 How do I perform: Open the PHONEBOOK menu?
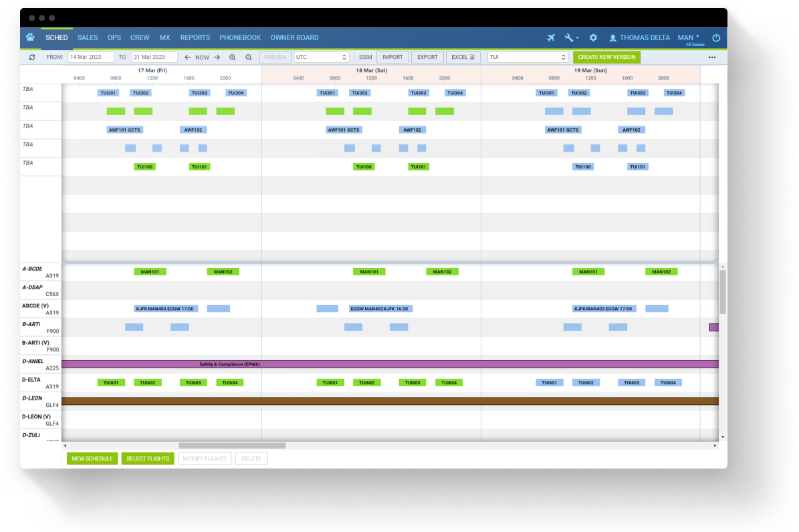pyautogui.click(x=240, y=37)
